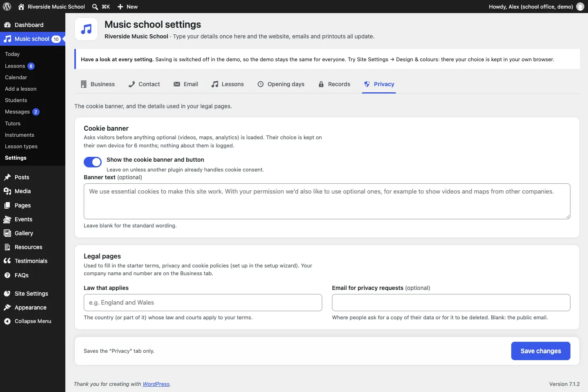Open Lesson types in the sidebar
This screenshot has height=392, width=588.
pyautogui.click(x=33, y=147)
